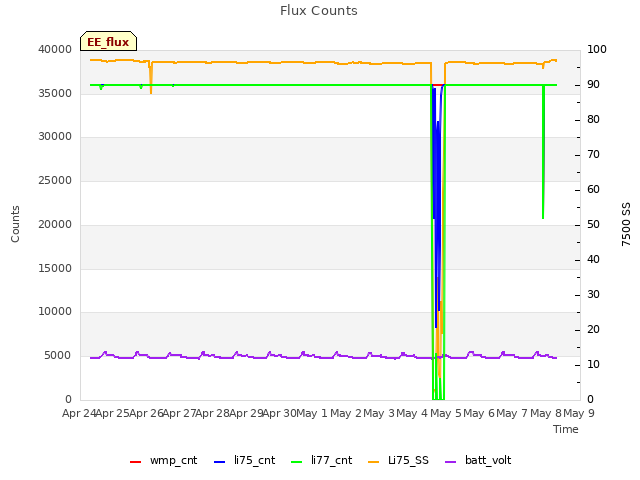The height and width of the screenshot is (480, 640).
Task: Toggle the Li75_SS legend entry
Action: (x=398, y=460)
